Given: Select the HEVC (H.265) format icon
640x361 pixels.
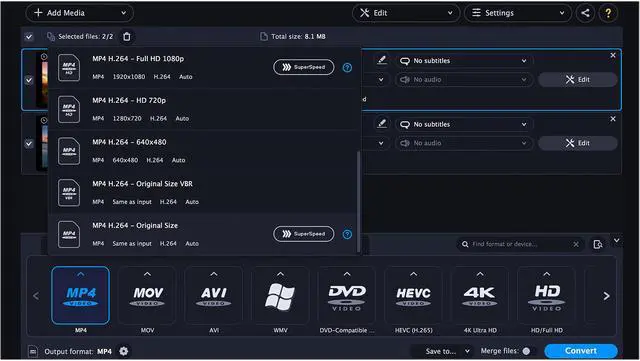Looking at the screenshot, I should [413, 295].
